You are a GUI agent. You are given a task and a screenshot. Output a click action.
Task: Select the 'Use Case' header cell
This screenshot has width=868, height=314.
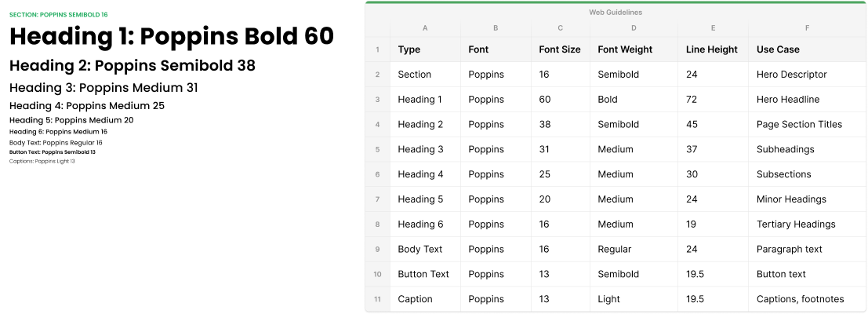pyautogui.click(x=778, y=49)
